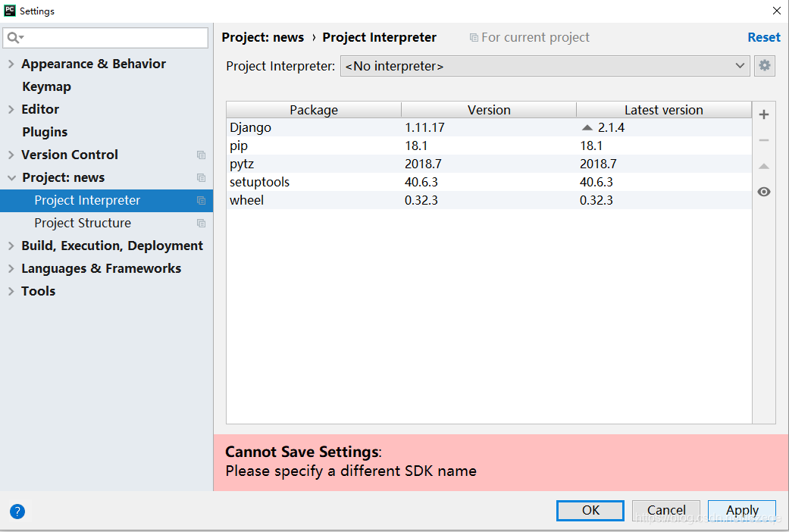This screenshot has width=789, height=532.
Task: Expand the Tools section
Action: click(x=11, y=290)
